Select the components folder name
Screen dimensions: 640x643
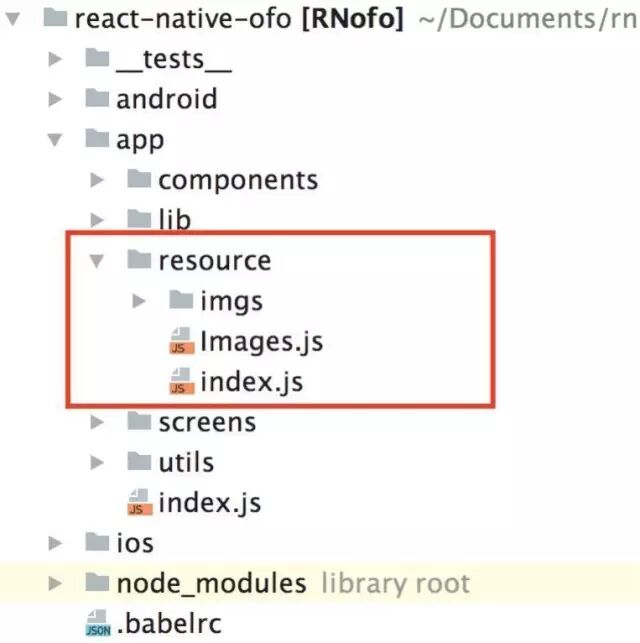pyautogui.click(x=238, y=180)
